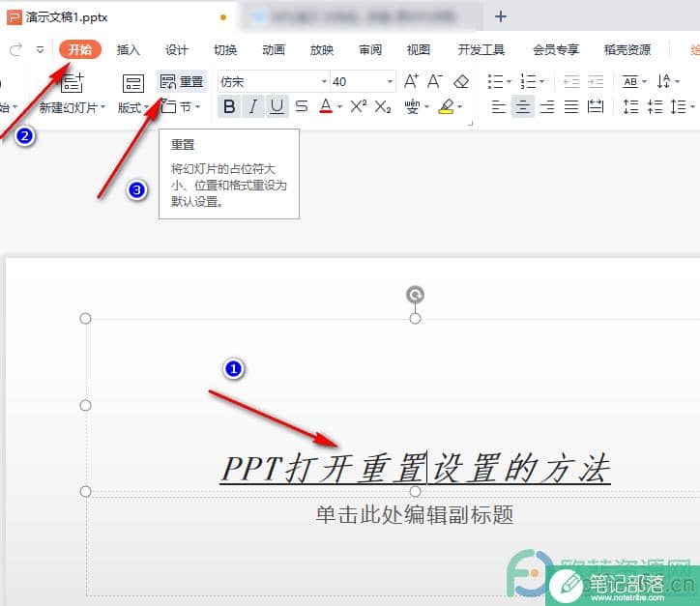700x606 pixels.
Task: Open the 会员专享 tab
Action: 556,49
